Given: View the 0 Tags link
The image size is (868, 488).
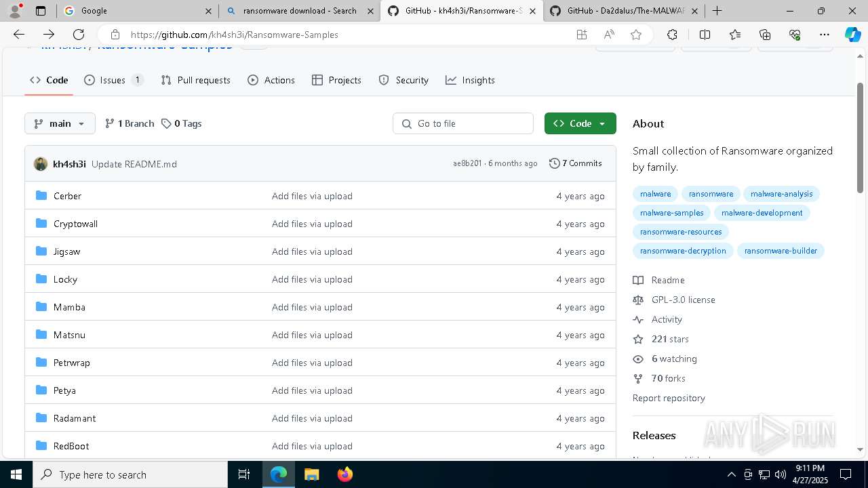Looking at the screenshot, I should click(x=182, y=123).
